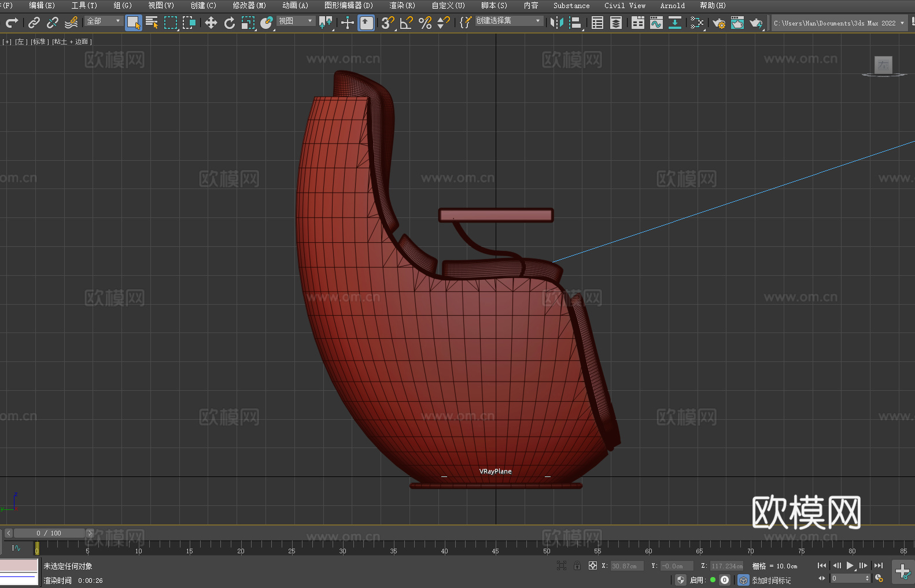Select the Move tool
The width and height of the screenshot is (915, 588).
coord(211,23)
